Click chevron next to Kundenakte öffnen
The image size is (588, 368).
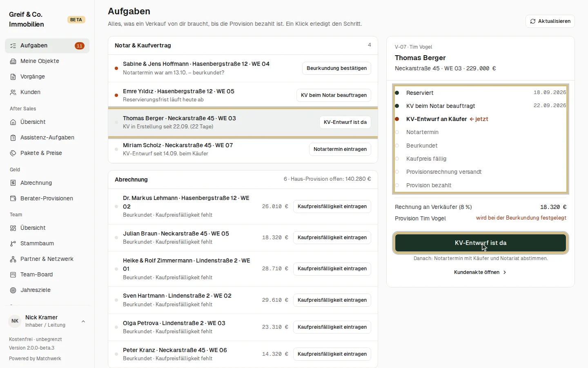coord(505,272)
